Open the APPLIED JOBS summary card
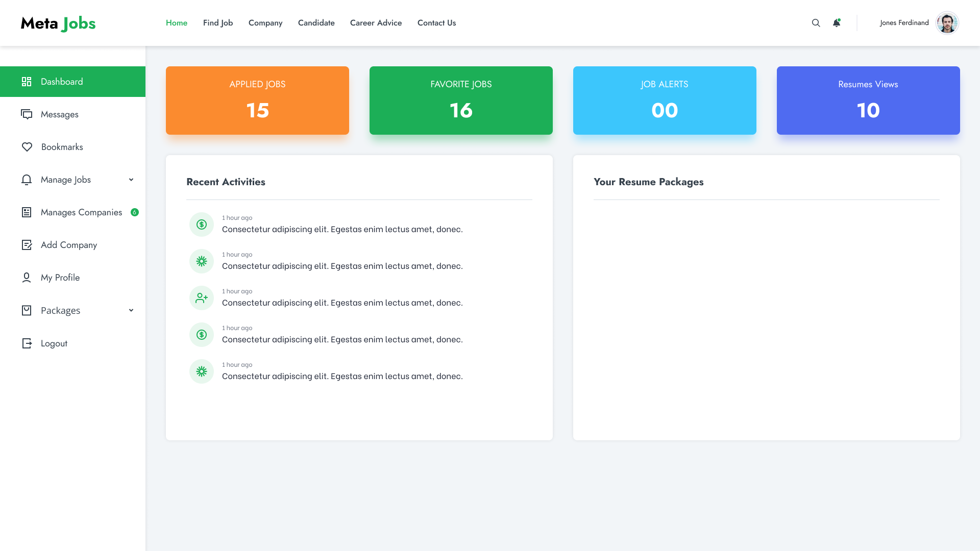Screen dimensions: 980x551 click(257, 100)
